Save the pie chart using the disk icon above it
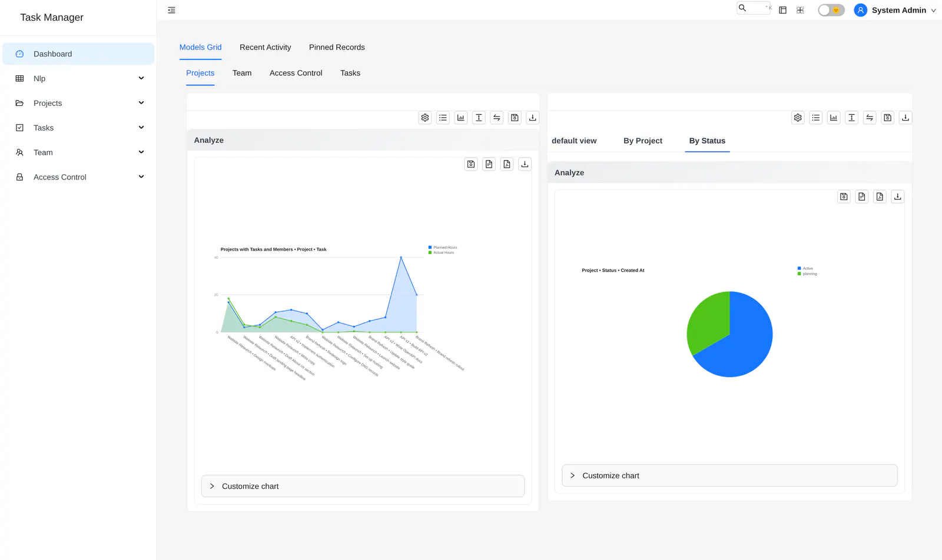The width and height of the screenshot is (942, 560). 844,196
